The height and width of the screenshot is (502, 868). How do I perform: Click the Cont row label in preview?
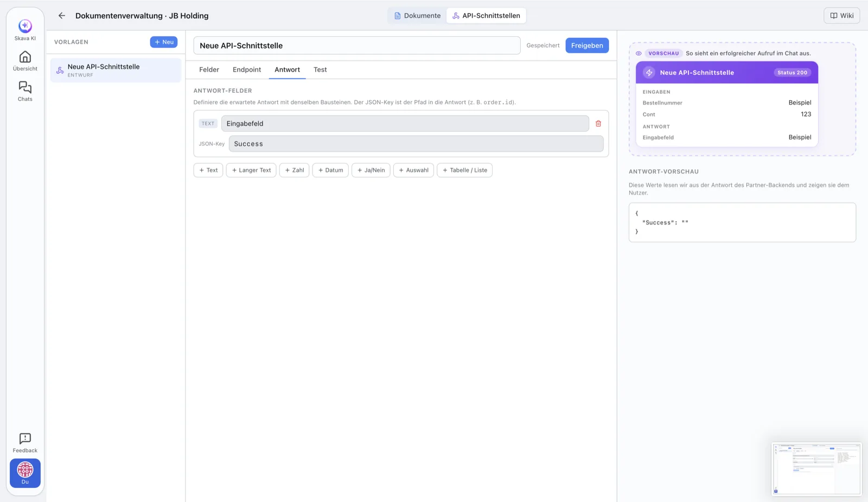(649, 114)
